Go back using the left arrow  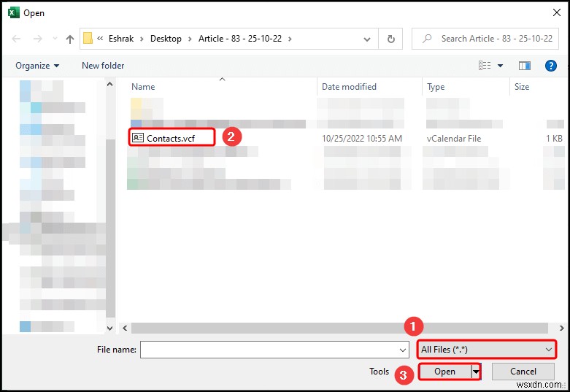click(16, 39)
